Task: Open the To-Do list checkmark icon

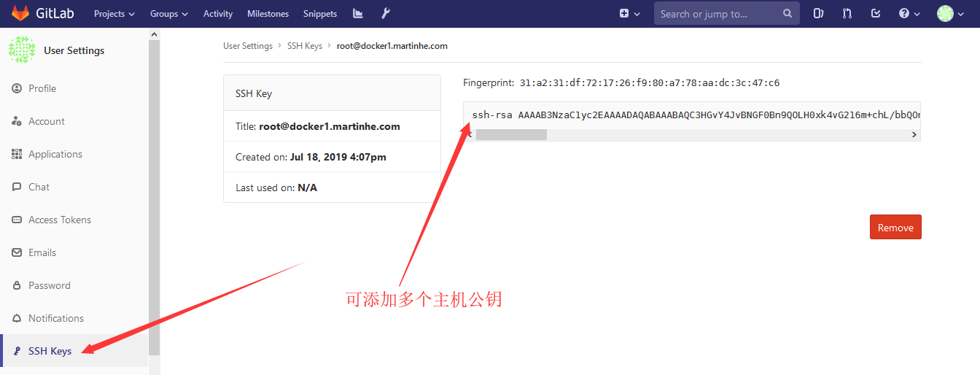Action: point(876,13)
